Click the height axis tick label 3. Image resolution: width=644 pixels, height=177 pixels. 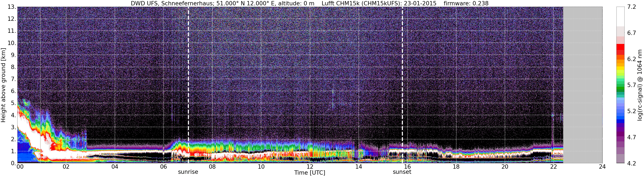pyautogui.click(x=13, y=127)
